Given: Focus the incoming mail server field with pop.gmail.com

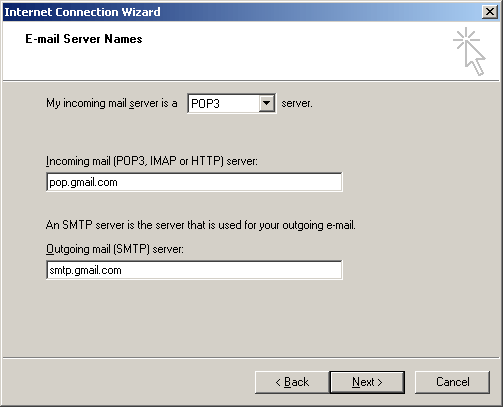Looking at the screenshot, I should (x=194, y=182).
